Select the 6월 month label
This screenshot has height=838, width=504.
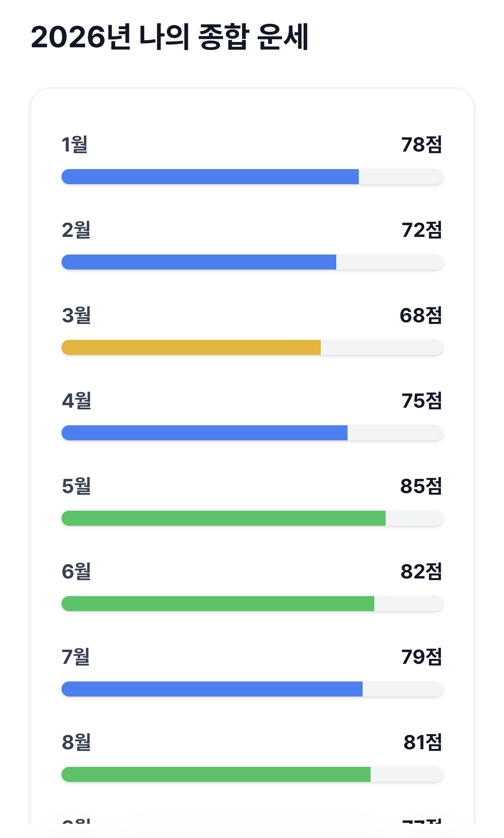(75, 573)
